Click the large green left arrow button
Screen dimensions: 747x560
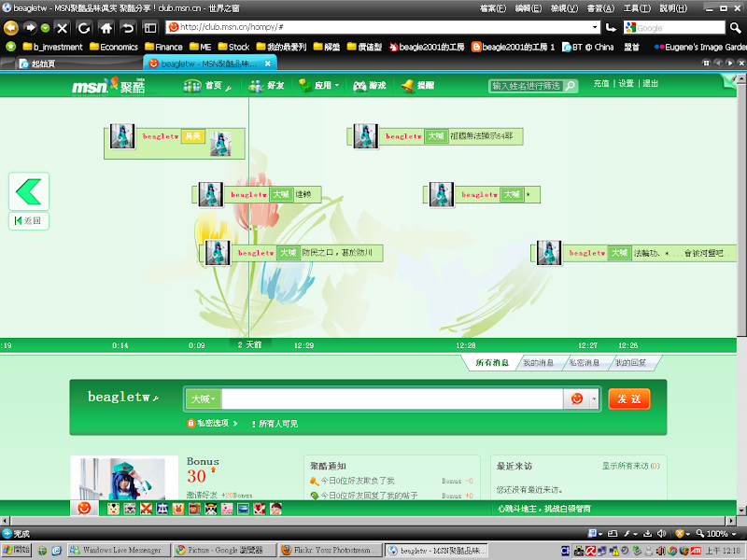(x=29, y=191)
